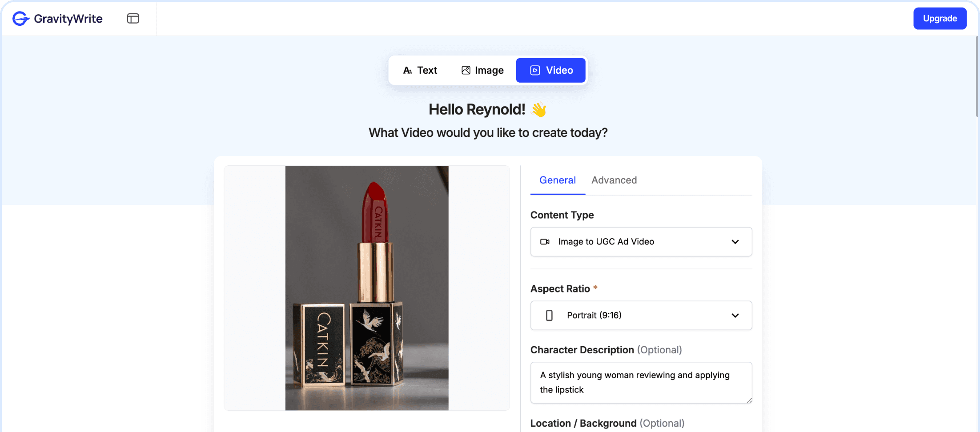980x432 pixels.
Task: Click the Upgrade button
Action: (x=940, y=19)
